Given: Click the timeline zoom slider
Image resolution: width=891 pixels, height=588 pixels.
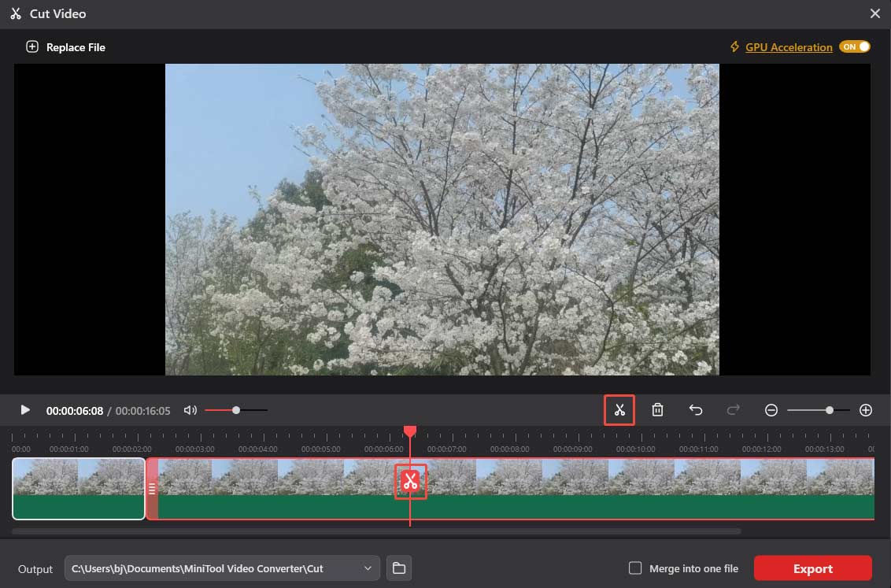Looking at the screenshot, I should [x=819, y=410].
